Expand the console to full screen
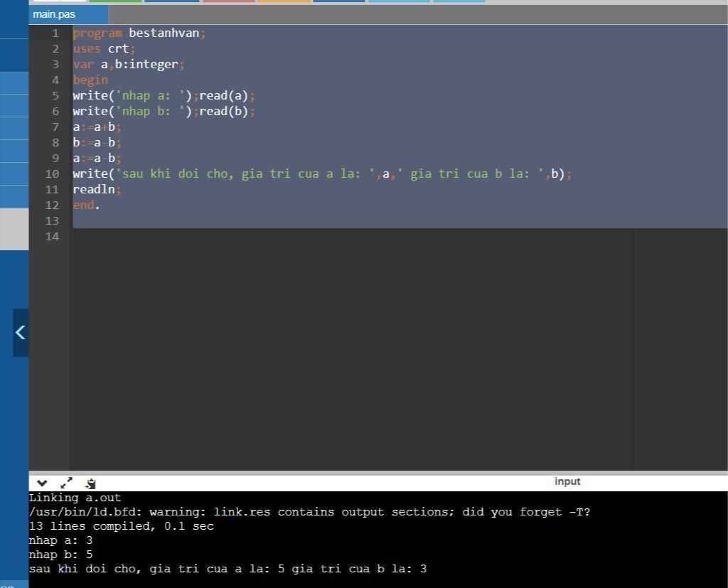 coord(66,483)
